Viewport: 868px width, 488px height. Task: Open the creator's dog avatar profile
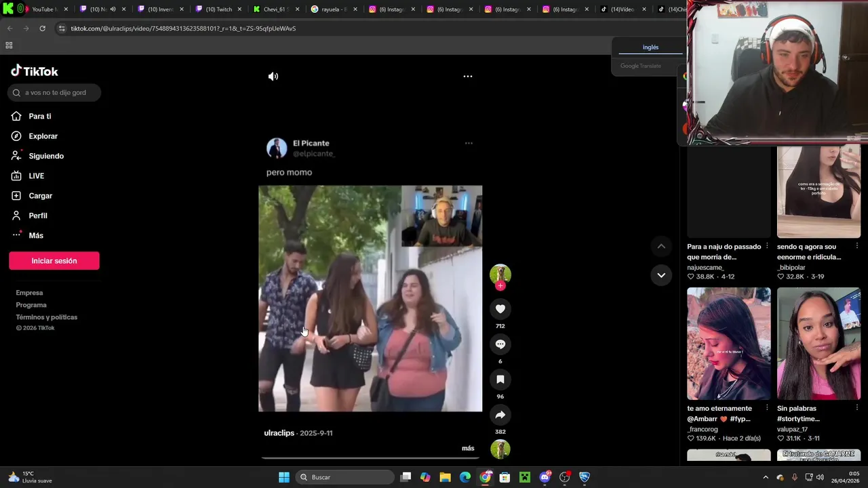pyautogui.click(x=500, y=274)
